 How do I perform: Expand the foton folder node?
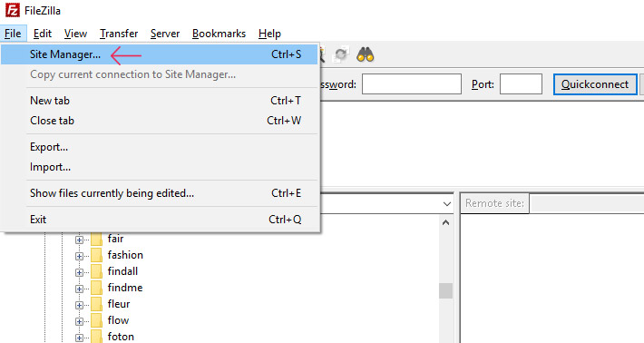[x=79, y=338]
